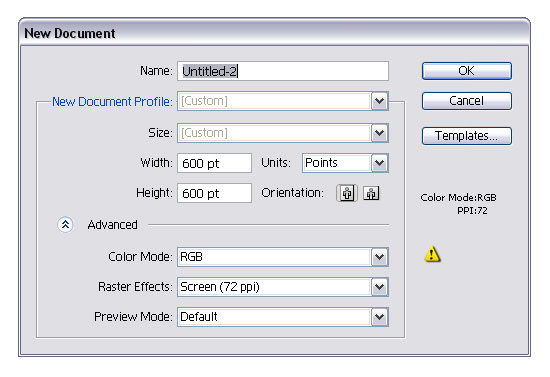550x377 pixels.
Task: Click the Width field 600 pt
Action: click(x=215, y=163)
